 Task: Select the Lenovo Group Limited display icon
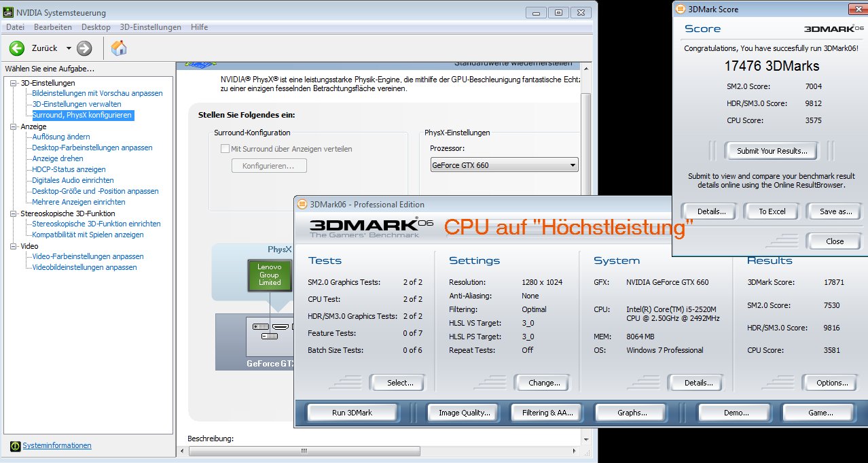270,277
